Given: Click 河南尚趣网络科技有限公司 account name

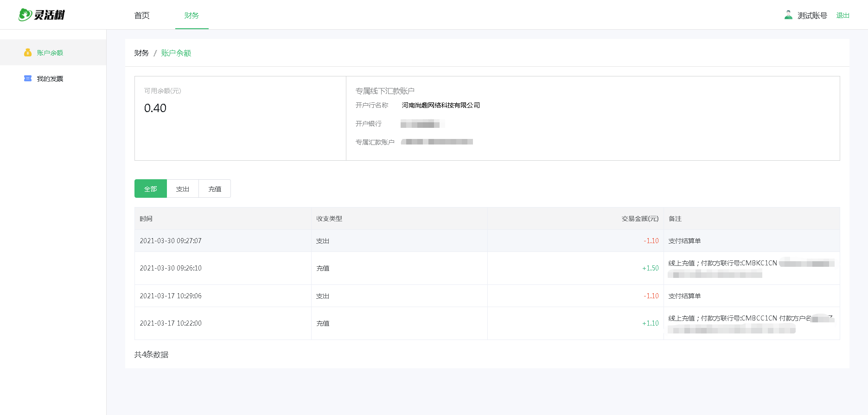Looking at the screenshot, I should pos(441,105).
